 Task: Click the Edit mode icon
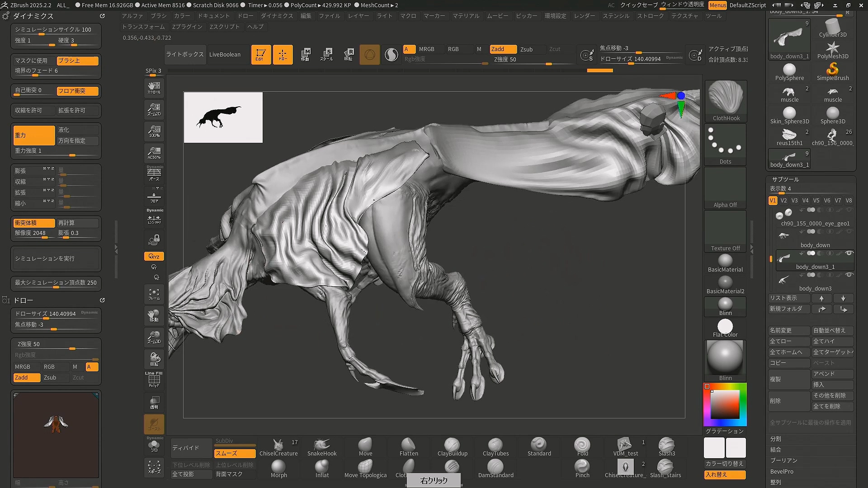(261, 55)
